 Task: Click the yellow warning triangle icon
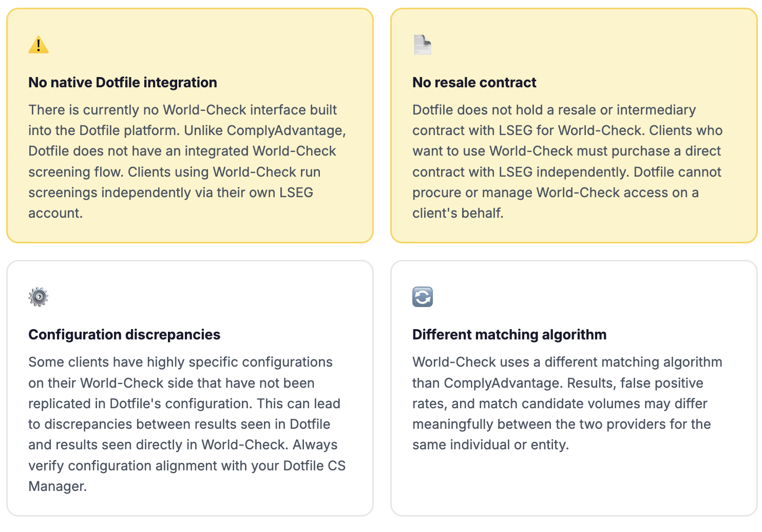pyautogui.click(x=39, y=45)
